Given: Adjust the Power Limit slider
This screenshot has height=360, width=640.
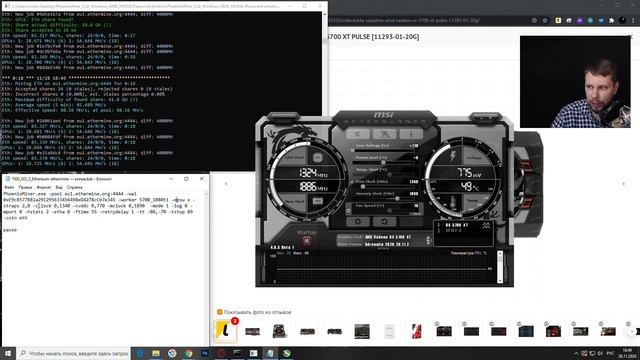Looking at the screenshot, I should tap(384, 162).
